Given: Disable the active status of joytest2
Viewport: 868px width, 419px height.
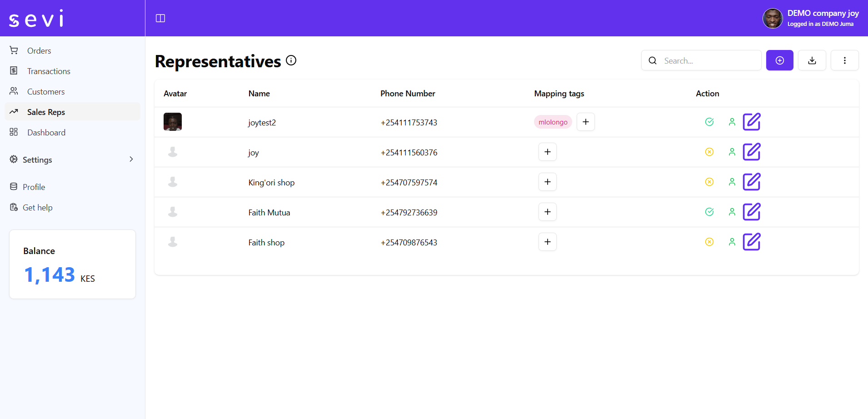Looking at the screenshot, I should (x=709, y=122).
